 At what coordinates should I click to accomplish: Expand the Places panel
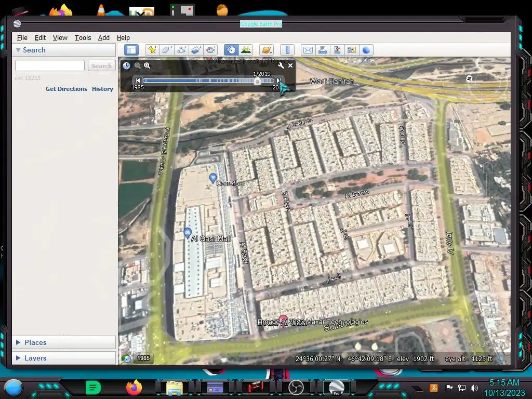click(18, 342)
